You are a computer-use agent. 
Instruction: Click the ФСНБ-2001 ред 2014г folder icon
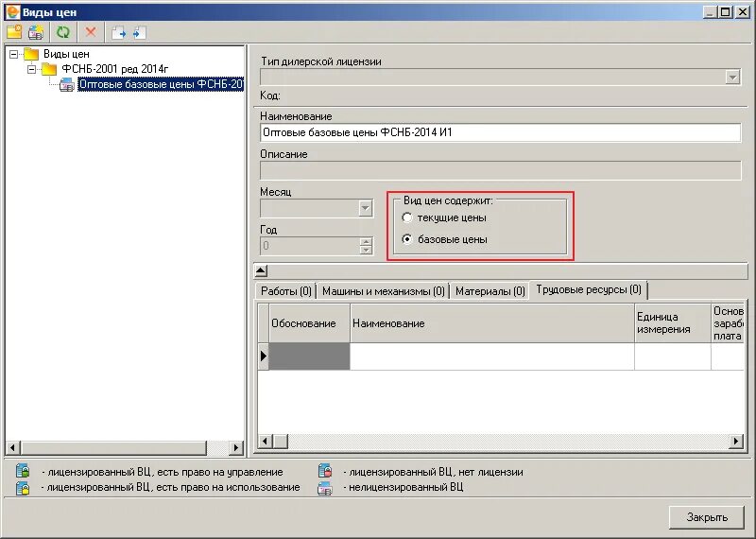point(49,69)
